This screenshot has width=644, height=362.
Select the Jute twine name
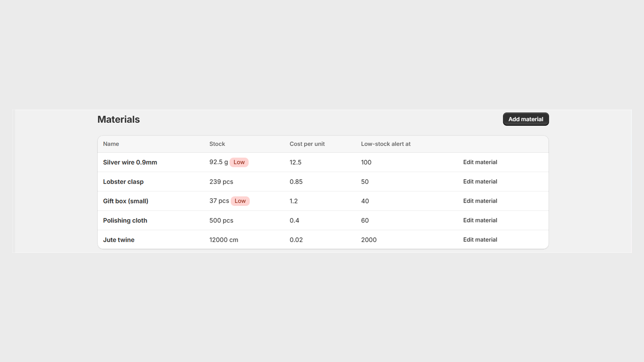click(x=119, y=240)
